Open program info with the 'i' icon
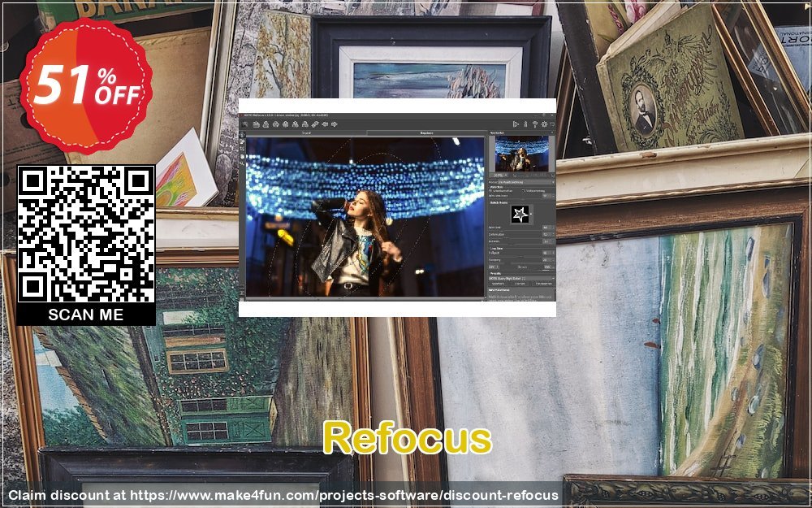This screenshot has width=812, height=508. pyautogui.click(x=525, y=124)
